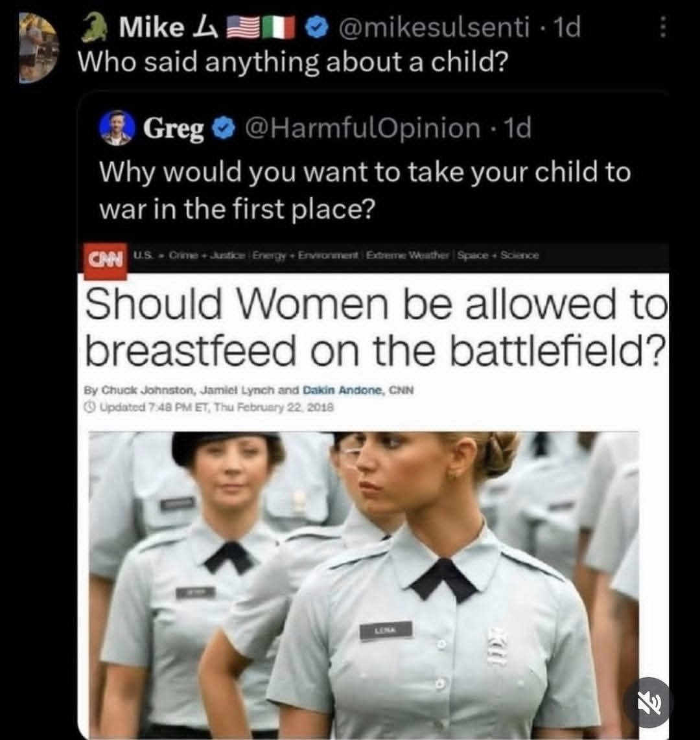Click the breastfeed battlefield headline
This screenshot has width=700, height=740.
(376, 327)
